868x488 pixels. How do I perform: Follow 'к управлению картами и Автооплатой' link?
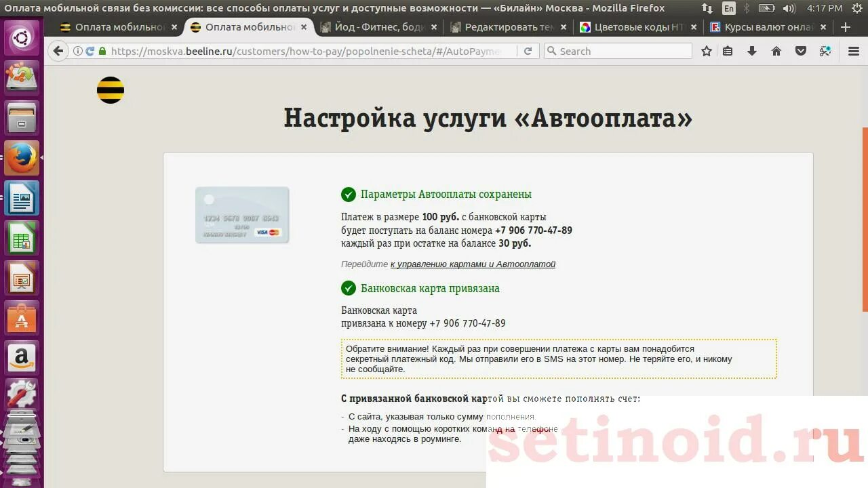473,264
